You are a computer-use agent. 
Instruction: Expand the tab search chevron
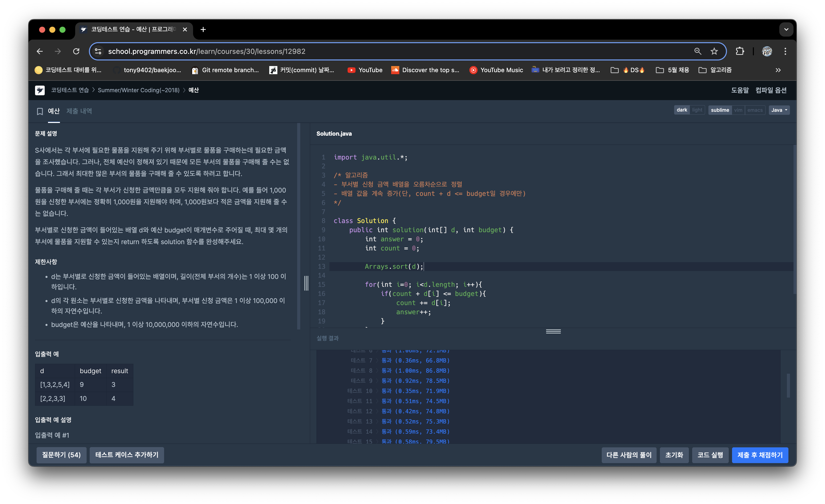tap(786, 29)
